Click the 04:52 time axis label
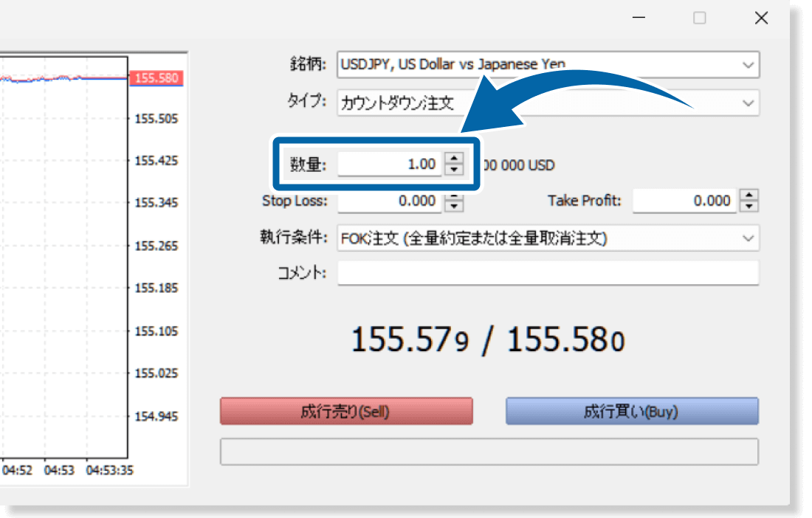 coord(17,470)
